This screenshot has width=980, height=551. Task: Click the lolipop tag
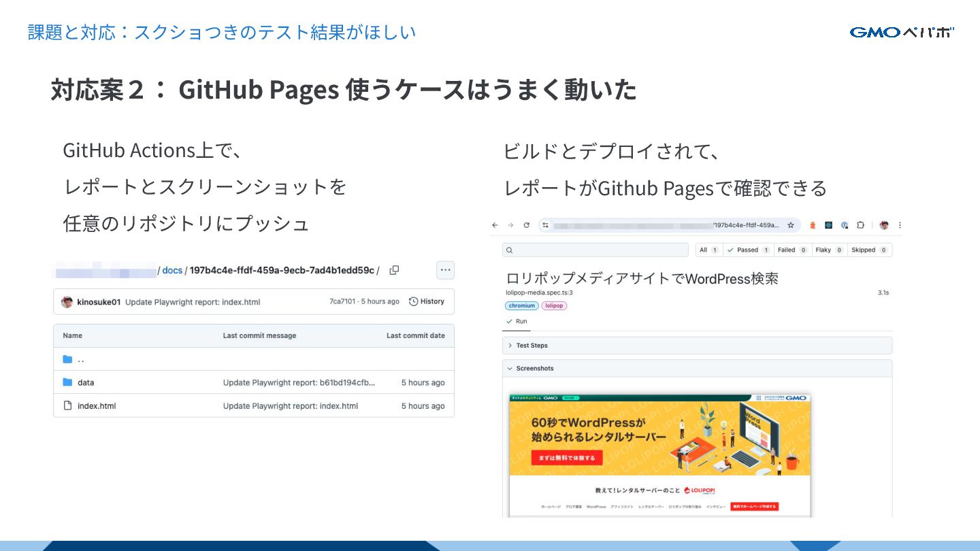pos(554,305)
